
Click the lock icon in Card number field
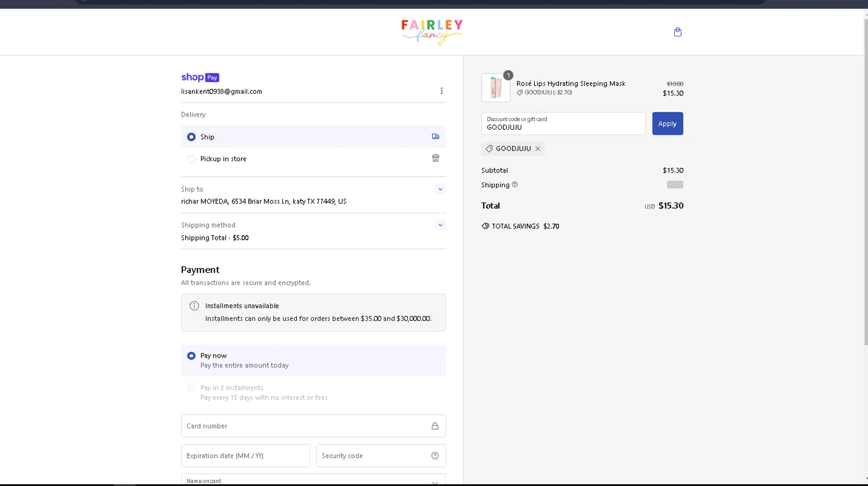tap(435, 426)
